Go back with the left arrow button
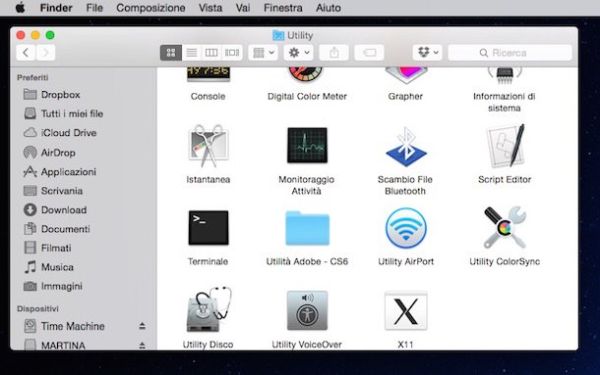 tap(26, 52)
